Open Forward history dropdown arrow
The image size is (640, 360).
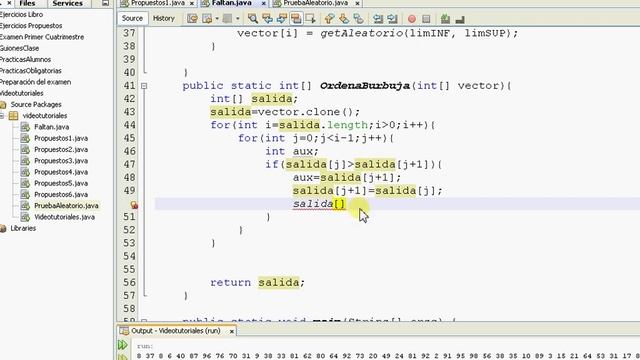click(238, 18)
